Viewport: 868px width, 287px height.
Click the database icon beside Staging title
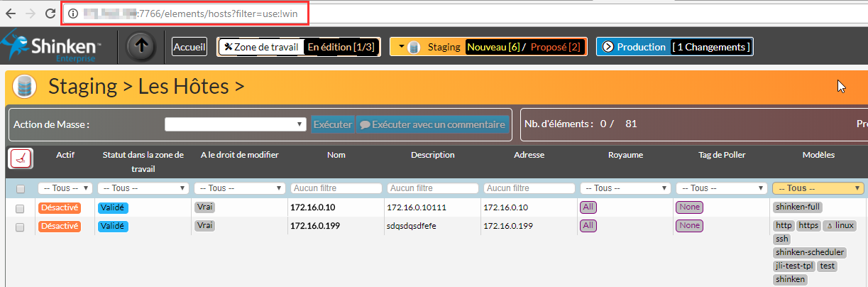pyautogui.click(x=25, y=87)
